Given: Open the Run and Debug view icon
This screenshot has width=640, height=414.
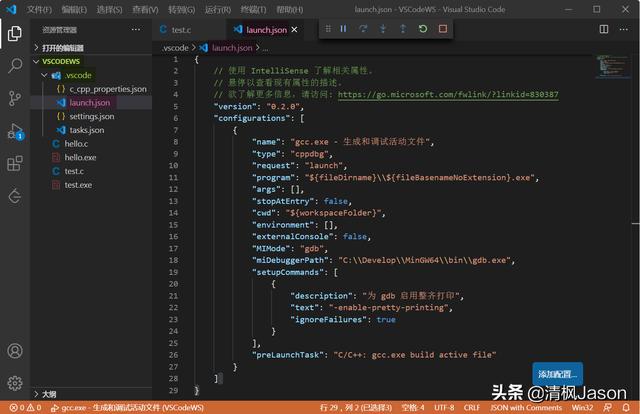Looking at the screenshot, I should pos(15,131).
